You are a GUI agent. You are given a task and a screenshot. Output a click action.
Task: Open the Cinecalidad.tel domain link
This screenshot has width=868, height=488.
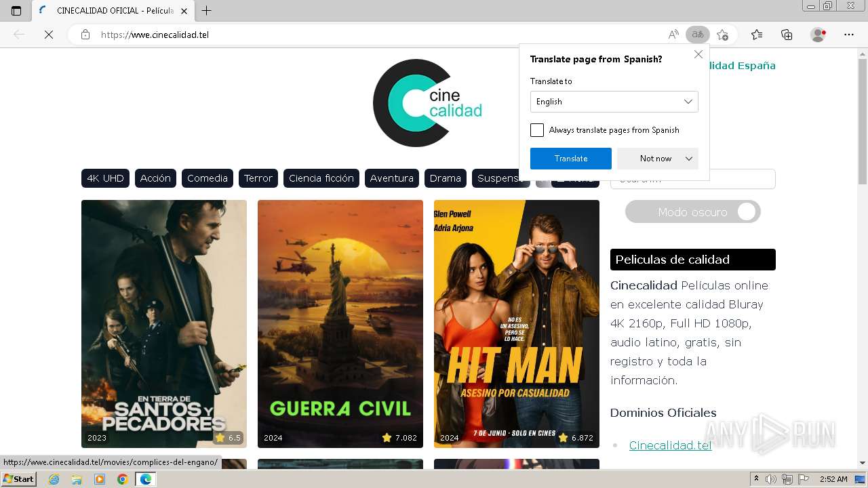tap(670, 445)
